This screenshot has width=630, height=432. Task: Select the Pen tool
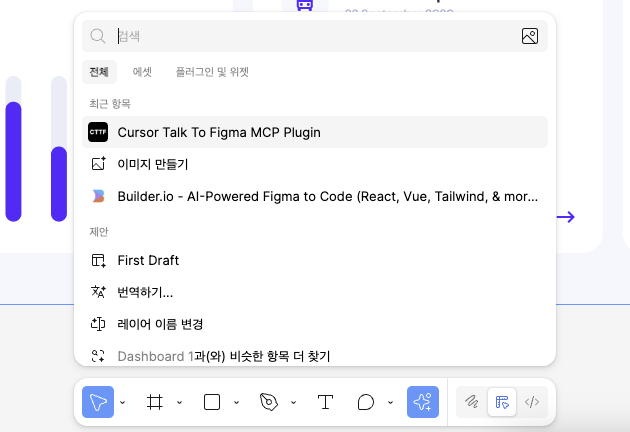point(269,402)
